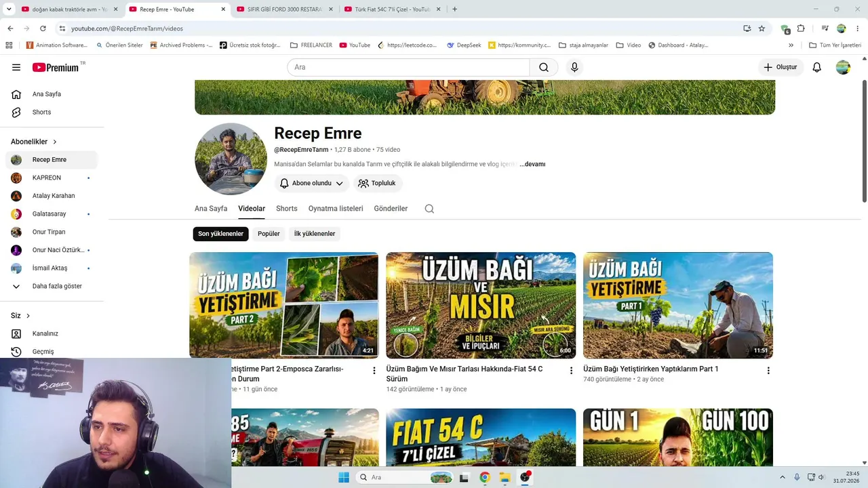Open the Chrome apps grid in bookmarks bar
The width and height of the screenshot is (868, 488).
pyautogui.click(x=9, y=45)
